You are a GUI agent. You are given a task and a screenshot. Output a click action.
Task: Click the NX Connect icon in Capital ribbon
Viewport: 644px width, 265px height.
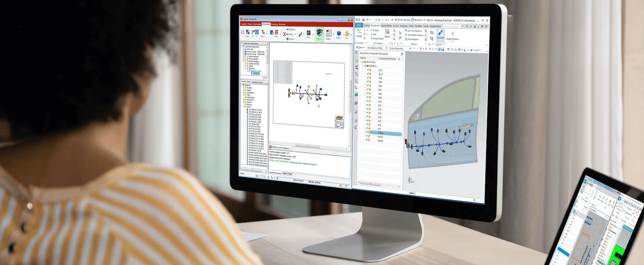pyautogui.click(x=320, y=34)
